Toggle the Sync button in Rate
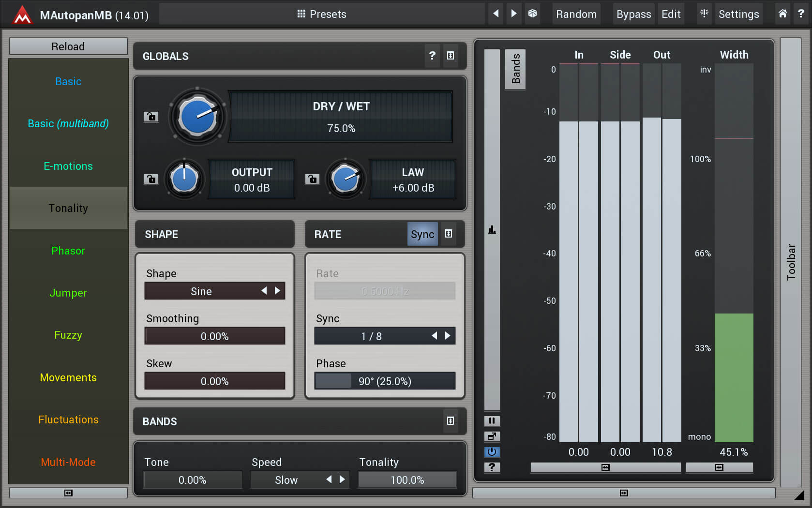This screenshot has width=812, height=508. (422, 234)
